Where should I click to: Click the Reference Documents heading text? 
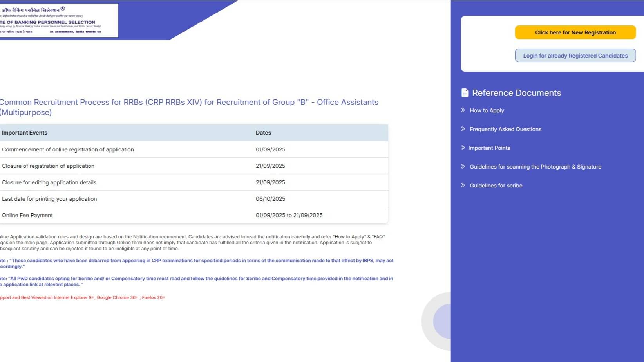point(516,93)
